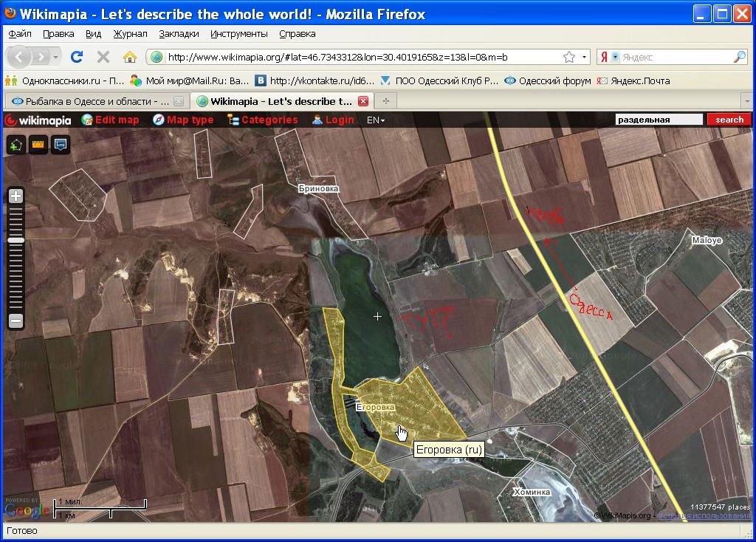Open the Одесский форум bookmark
Screen dimensions: 756x542
coord(548,80)
